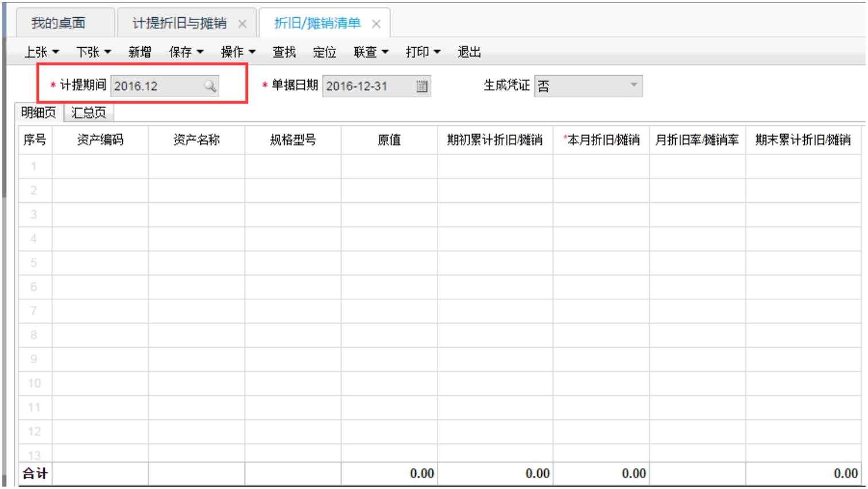Screen dimensions: 868x489
Task: Click the 本月折旧/摊销 column header
Action: tap(601, 140)
